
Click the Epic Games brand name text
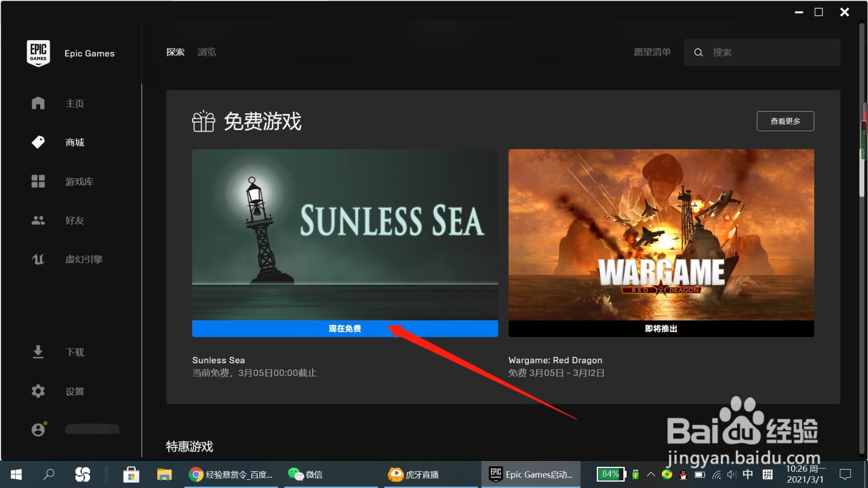[90, 53]
